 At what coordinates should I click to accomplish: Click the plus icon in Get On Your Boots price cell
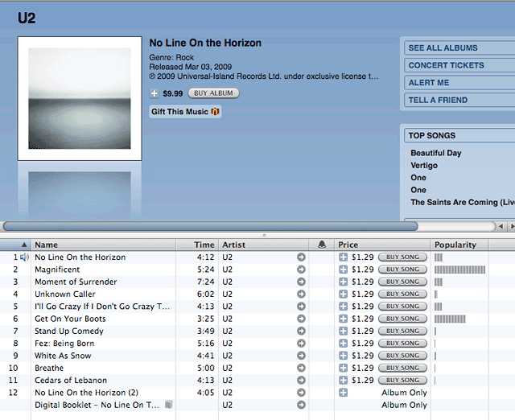[x=344, y=319]
